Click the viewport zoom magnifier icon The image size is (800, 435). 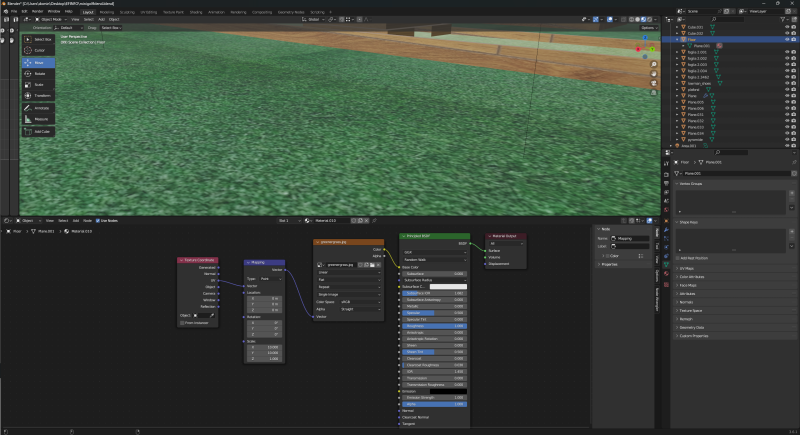(654, 64)
